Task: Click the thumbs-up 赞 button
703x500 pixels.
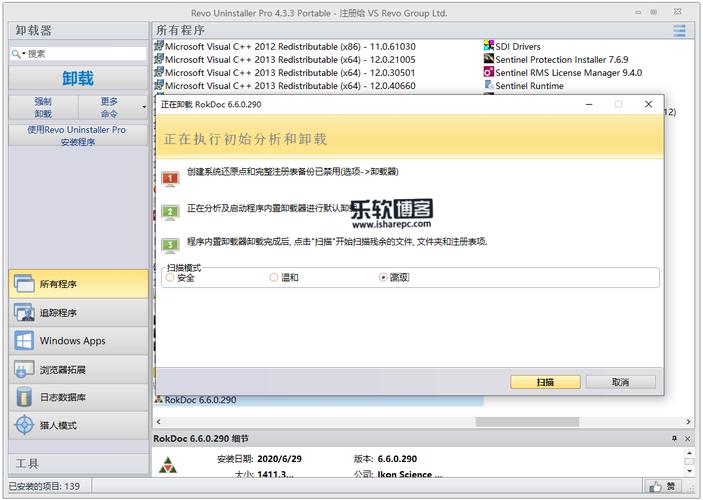Action: (x=663, y=486)
